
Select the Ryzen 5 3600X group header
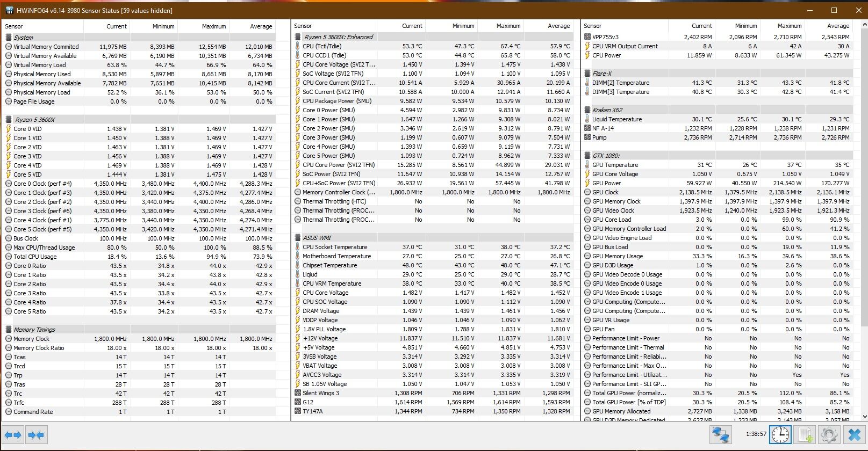[x=139, y=120]
